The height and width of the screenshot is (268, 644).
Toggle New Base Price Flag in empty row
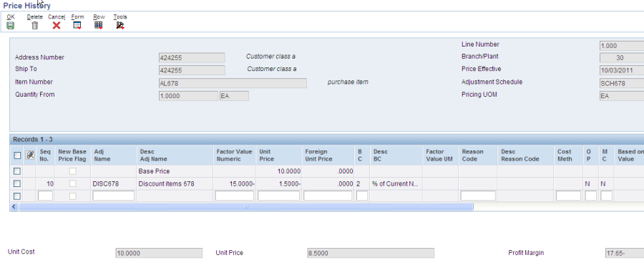coord(73,196)
